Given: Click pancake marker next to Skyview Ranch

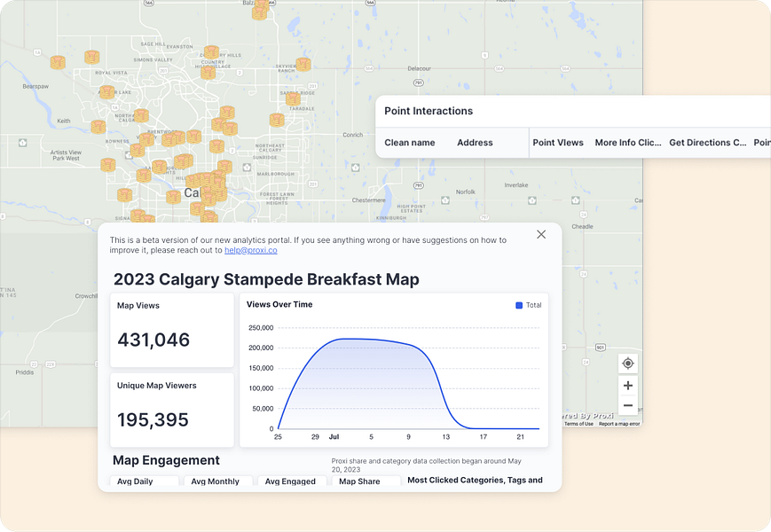Looking at the screenshot, I should tap(303, 65).
